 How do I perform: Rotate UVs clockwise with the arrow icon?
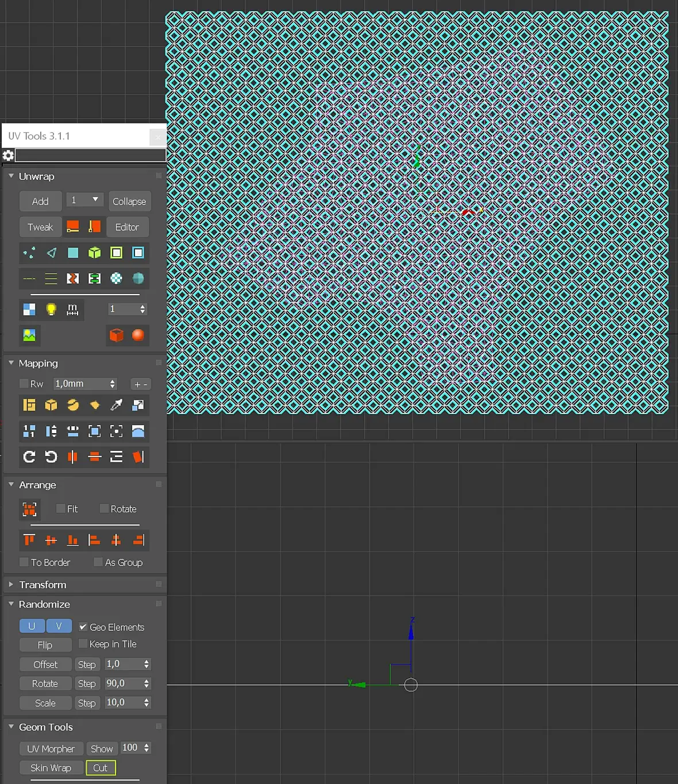pyautogui.click(x=29, y=457)
